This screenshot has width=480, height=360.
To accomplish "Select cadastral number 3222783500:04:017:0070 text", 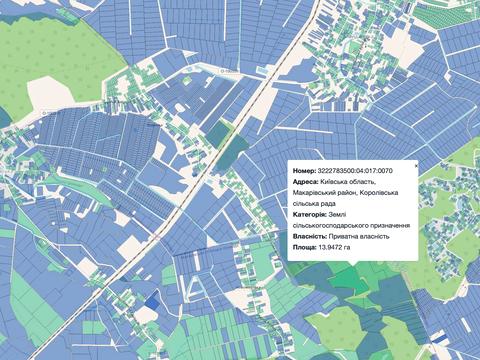I will (355, 171).
